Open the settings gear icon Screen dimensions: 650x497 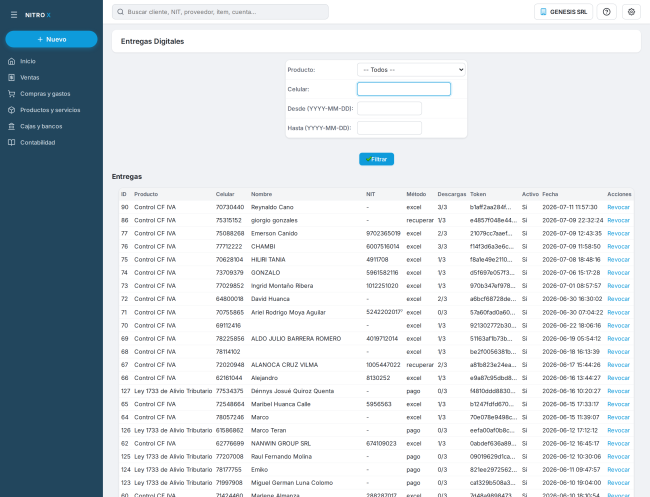[x=631, y=12]
